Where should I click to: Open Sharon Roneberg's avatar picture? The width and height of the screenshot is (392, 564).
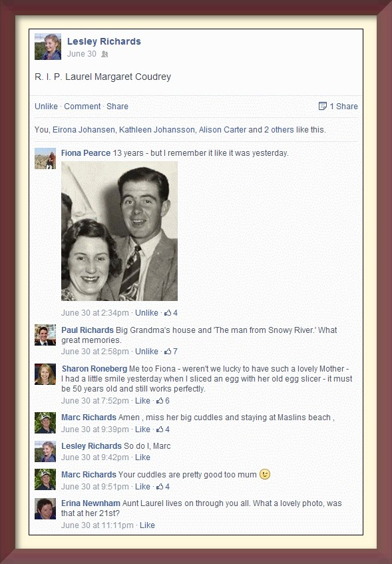45,374
